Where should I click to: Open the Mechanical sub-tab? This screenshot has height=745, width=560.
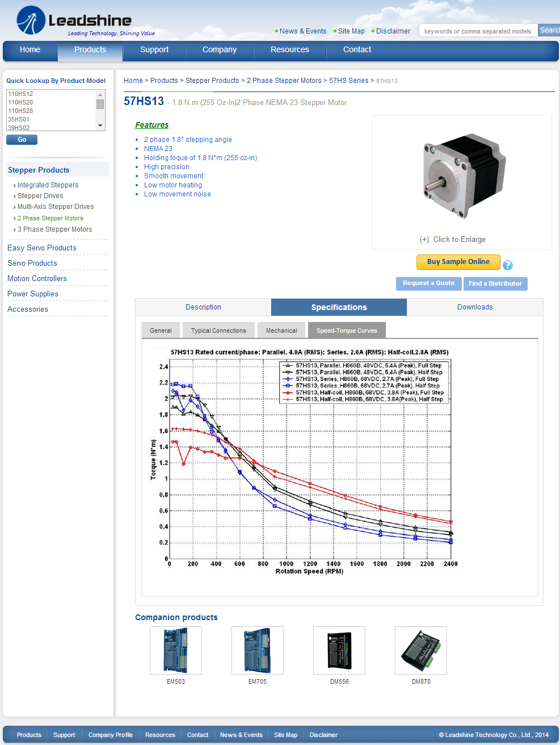tap(281, 330)
